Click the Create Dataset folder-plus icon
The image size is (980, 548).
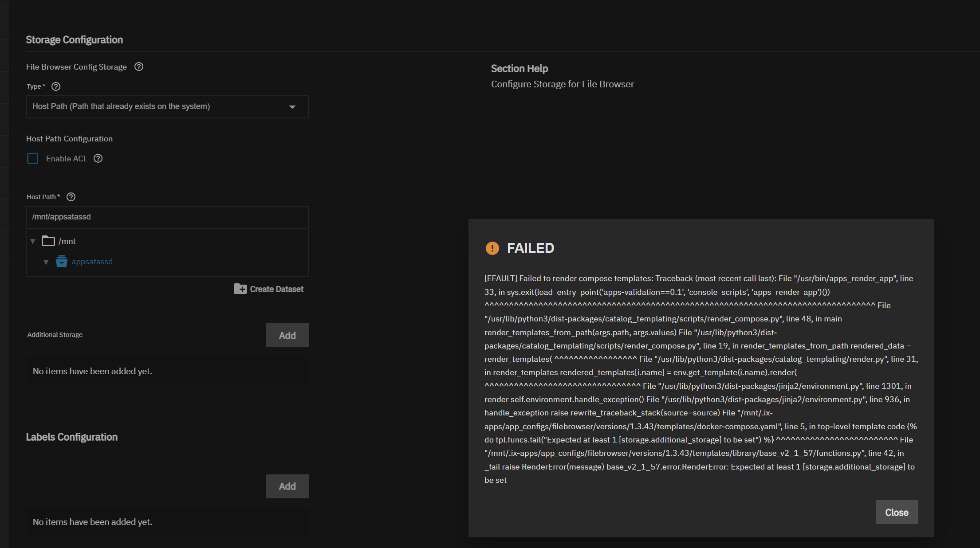coord(240,289)
